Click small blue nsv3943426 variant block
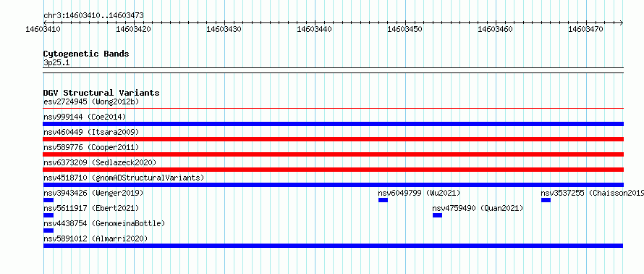644x274 pixels. [x=48, y=200]
